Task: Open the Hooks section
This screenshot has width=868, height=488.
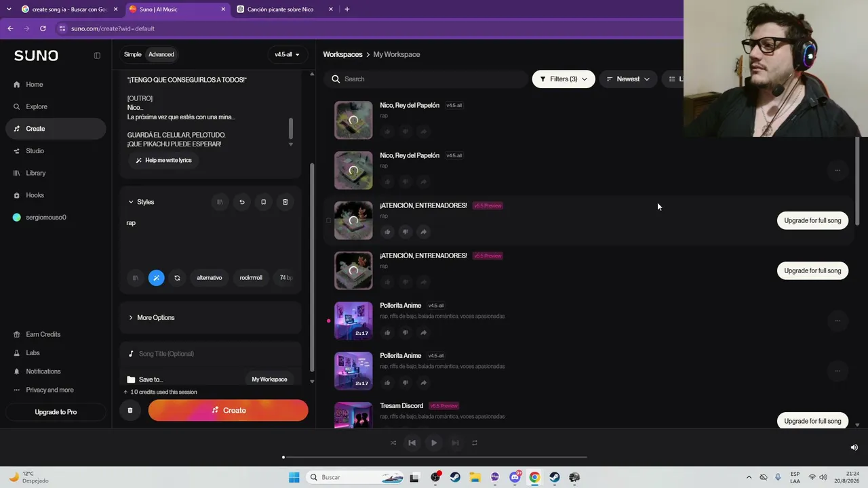Action: [35, 195]
